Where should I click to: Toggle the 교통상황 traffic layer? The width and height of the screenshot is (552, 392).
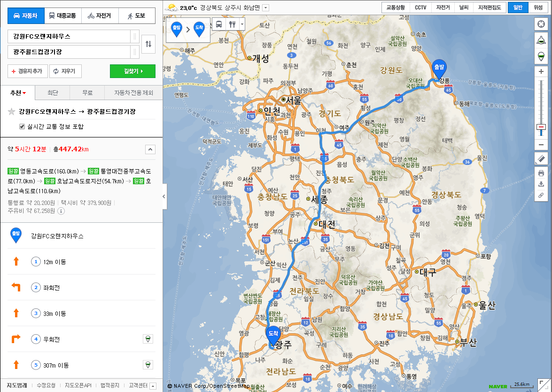pyautogui.click(x=396, y=8)
